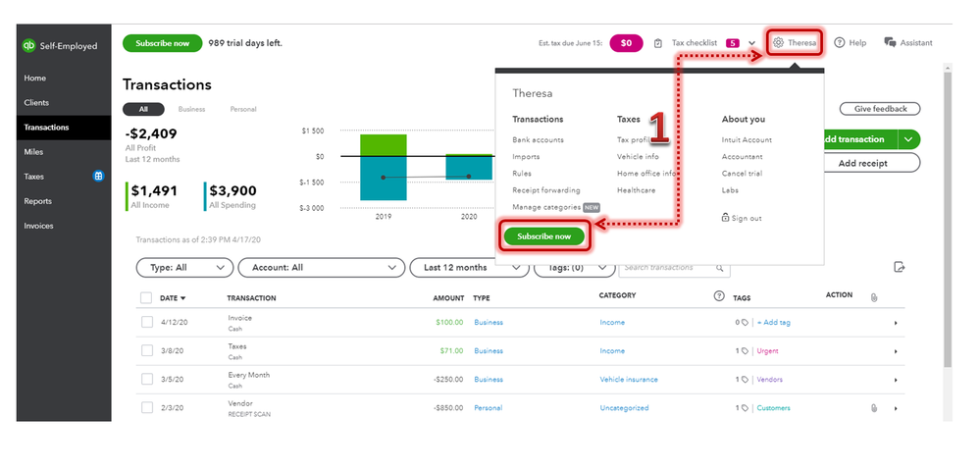Click the Category help question icon

(719, 295)
